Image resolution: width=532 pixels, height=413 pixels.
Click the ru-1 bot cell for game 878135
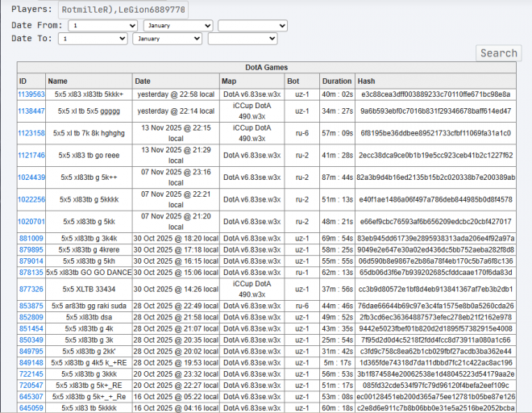302,273
